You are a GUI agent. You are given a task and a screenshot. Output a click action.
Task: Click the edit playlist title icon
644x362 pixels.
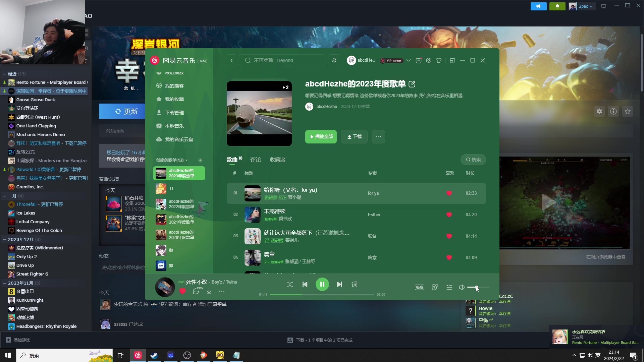(x=412, y=84)
